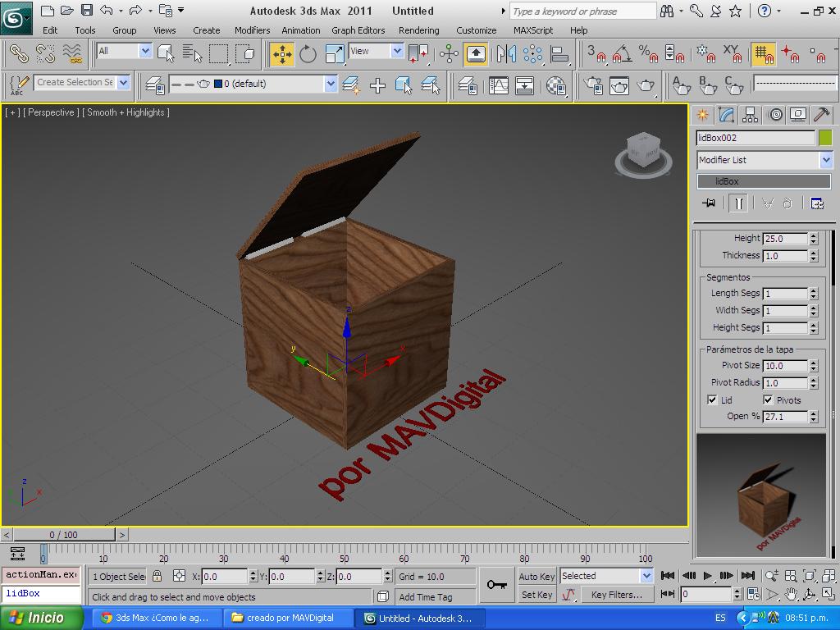This screenshot has width=840, height=630.
Task: Click the Zoom Extents viewport icon
Action: 810,576
